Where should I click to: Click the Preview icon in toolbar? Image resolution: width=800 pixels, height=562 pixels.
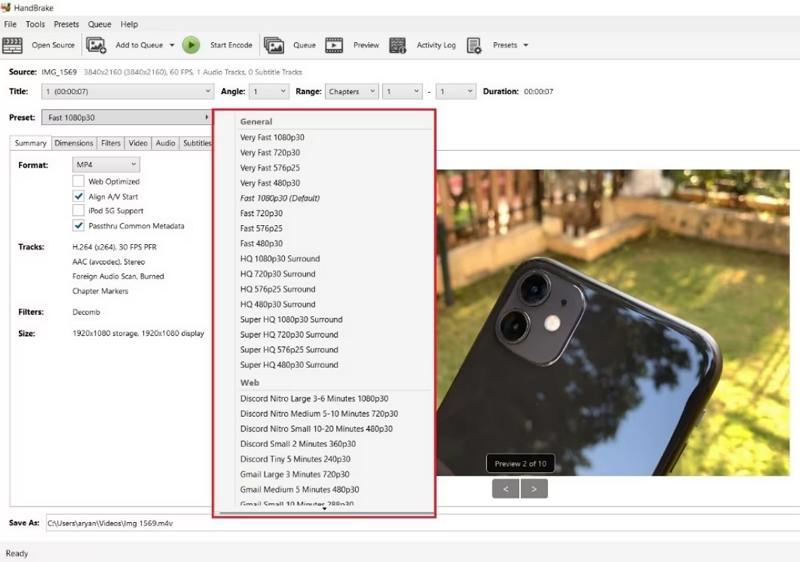point(334,45)
